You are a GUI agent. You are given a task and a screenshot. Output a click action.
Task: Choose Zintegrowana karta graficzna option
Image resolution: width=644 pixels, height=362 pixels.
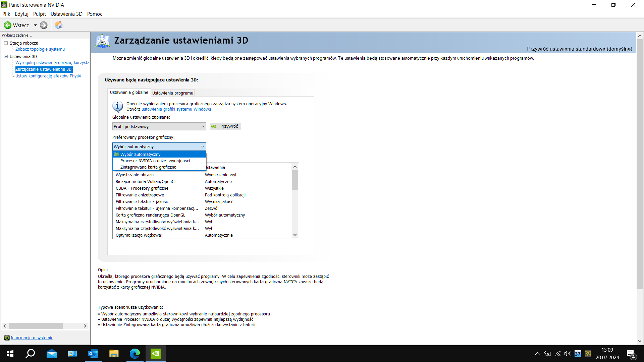tap(159, 167)
